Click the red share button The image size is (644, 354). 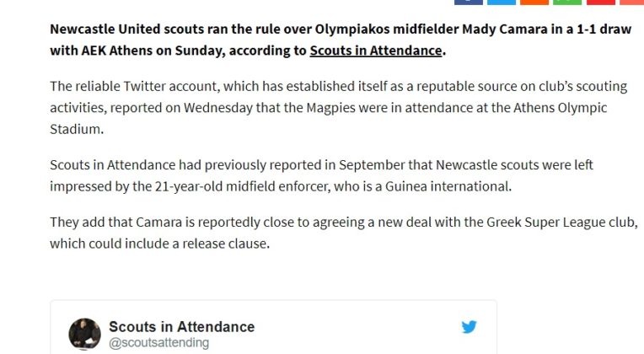point(600,3)
